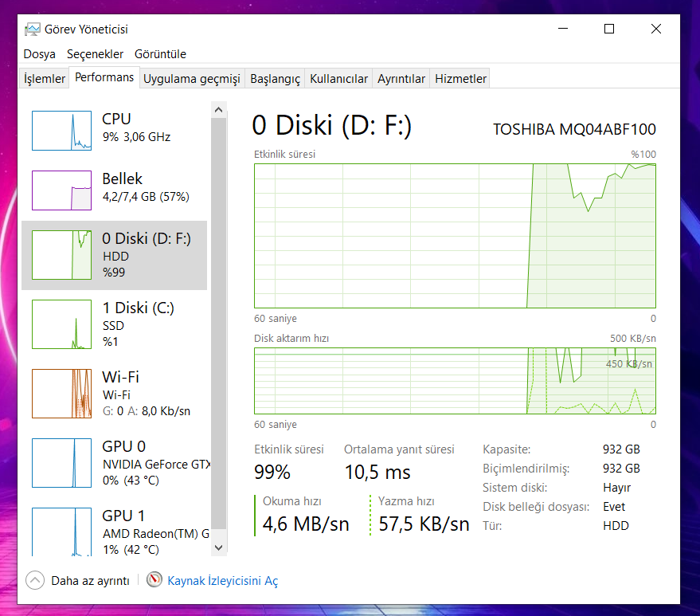
Task: Select the Wi-Fi network graph thumbnail
Action: pyautogui.click(x=61, y=394)
